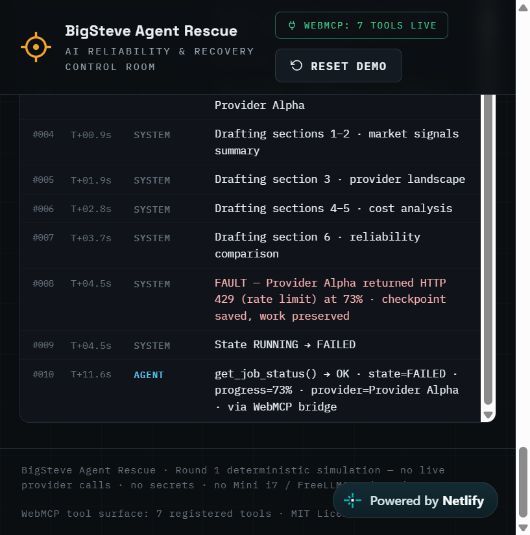Click the red FAULT HTTP 429 message

330,300
